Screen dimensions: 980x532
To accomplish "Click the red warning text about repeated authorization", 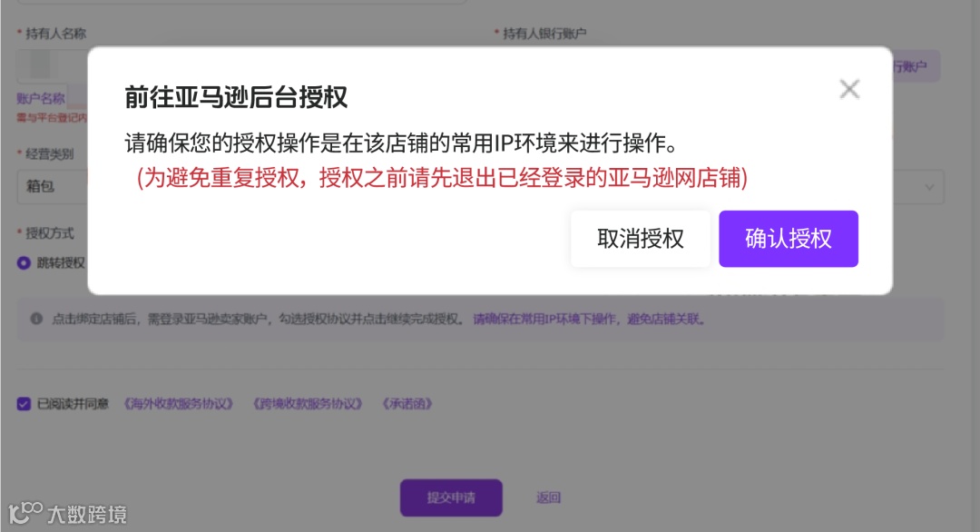I will 442,178.
